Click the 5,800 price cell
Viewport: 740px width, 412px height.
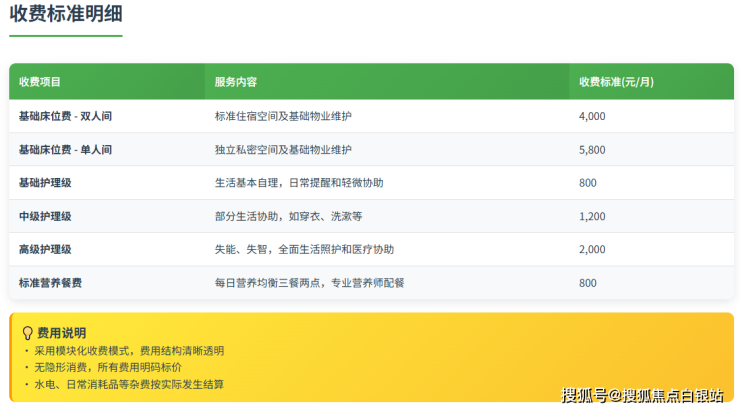592,150
